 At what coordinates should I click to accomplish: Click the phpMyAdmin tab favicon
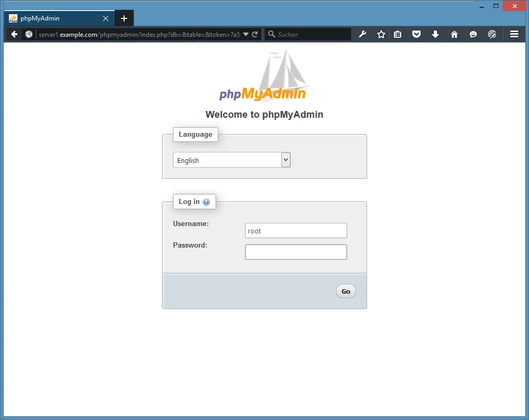tap(13, 18)
